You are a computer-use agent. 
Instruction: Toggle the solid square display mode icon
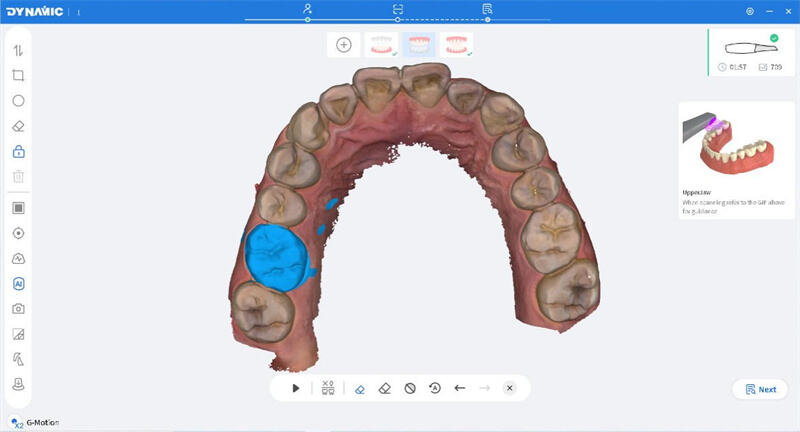point(18,208)
